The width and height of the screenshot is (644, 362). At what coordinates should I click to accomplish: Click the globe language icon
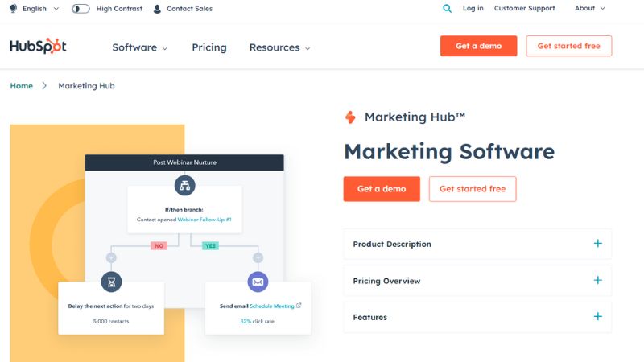click(14, 9)
